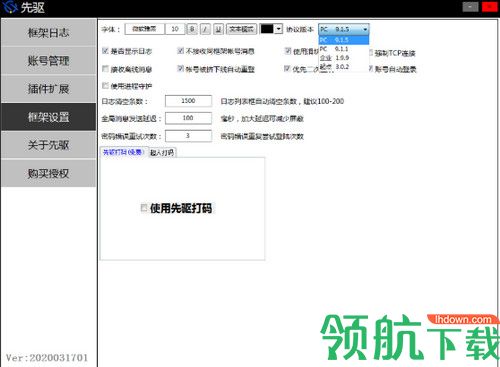Go to 账号管理 section

pyautogui.click(x=49, y=61)
